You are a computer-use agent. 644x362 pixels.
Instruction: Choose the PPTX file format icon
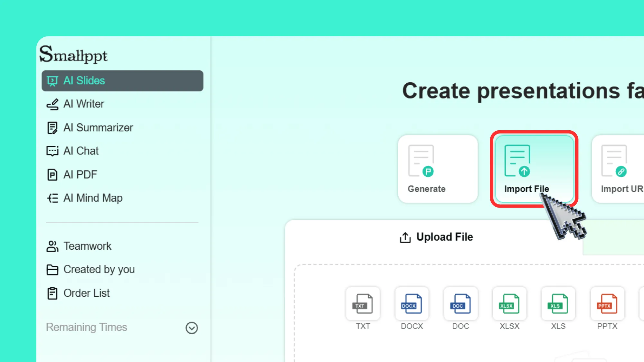(x=607, y=304)
